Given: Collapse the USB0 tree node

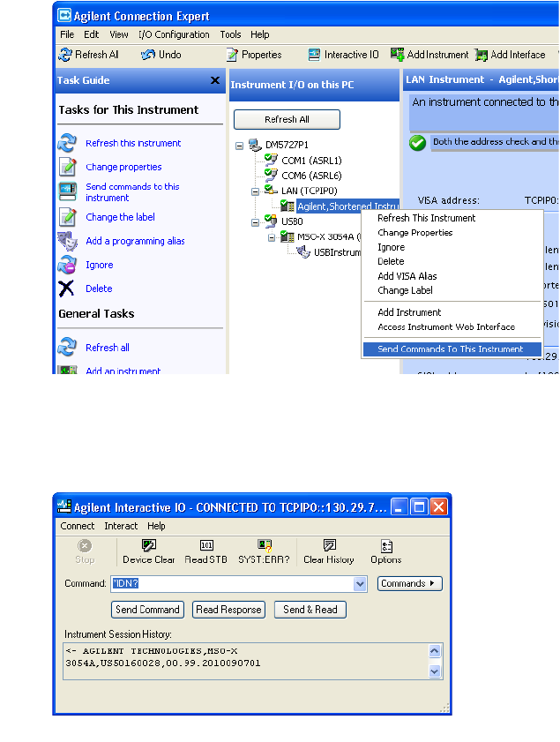Looking at the screenshot, I should pyautogui.click(x=256, y=222).
